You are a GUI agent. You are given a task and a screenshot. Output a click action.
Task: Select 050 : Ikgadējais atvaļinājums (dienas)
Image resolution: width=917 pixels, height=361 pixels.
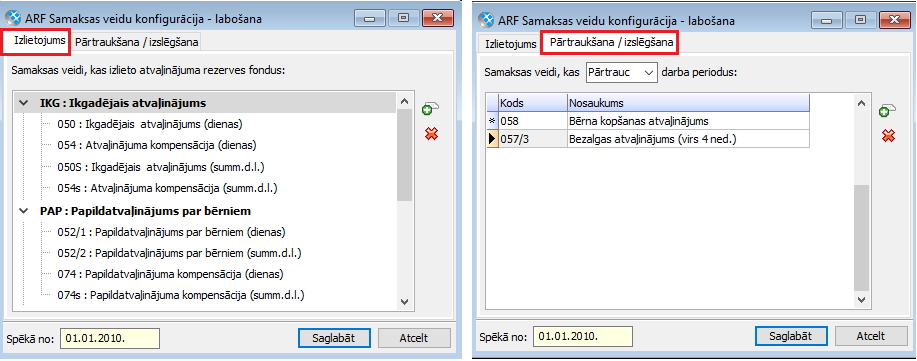click(x=150, y=124)
